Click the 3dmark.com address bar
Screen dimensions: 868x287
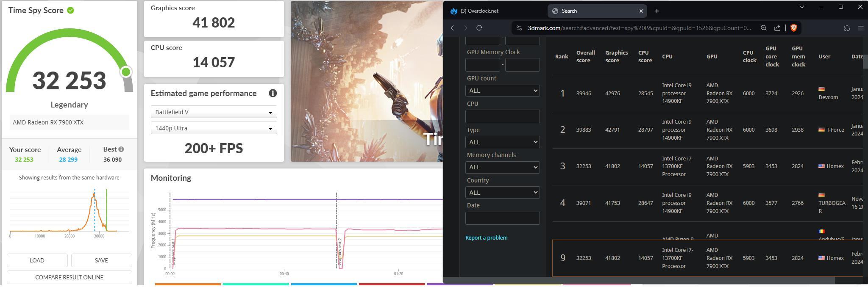639,28
